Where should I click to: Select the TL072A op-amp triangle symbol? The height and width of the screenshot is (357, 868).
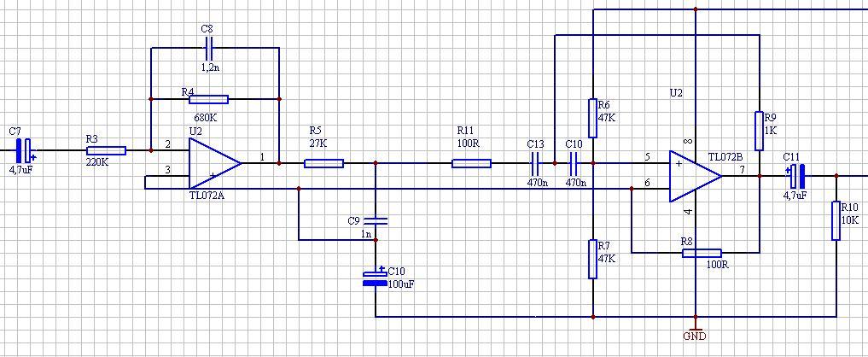coord(215,163)
